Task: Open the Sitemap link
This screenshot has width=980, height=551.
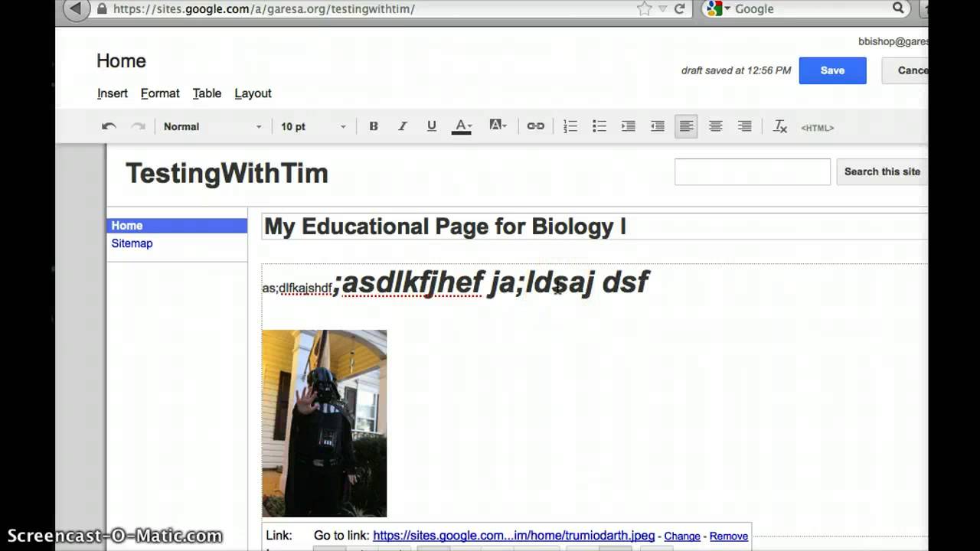Action: click(x=132, y=243)
